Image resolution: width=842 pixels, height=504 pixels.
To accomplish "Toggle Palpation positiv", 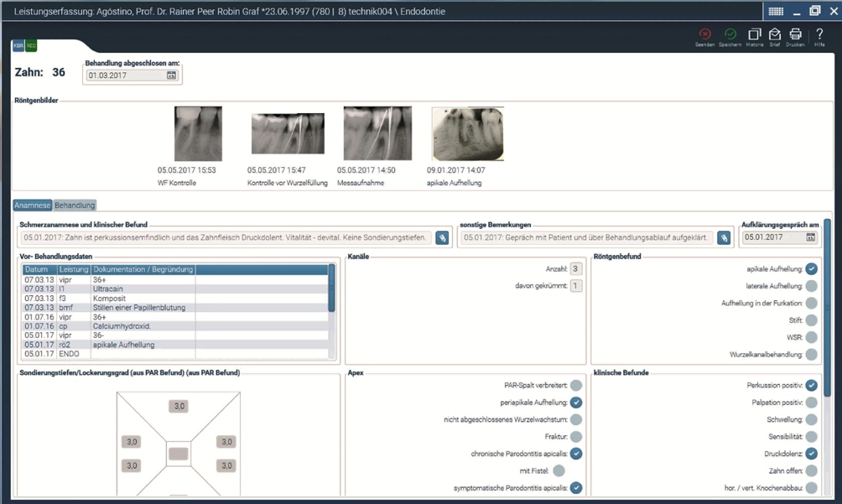I will [812, 403].
